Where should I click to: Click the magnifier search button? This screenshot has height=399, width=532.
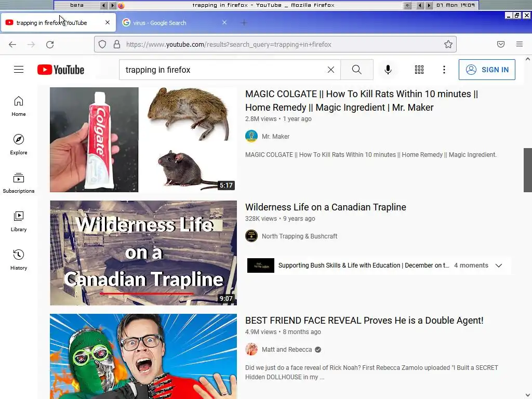pyautogui.click(x=356, y=70)
